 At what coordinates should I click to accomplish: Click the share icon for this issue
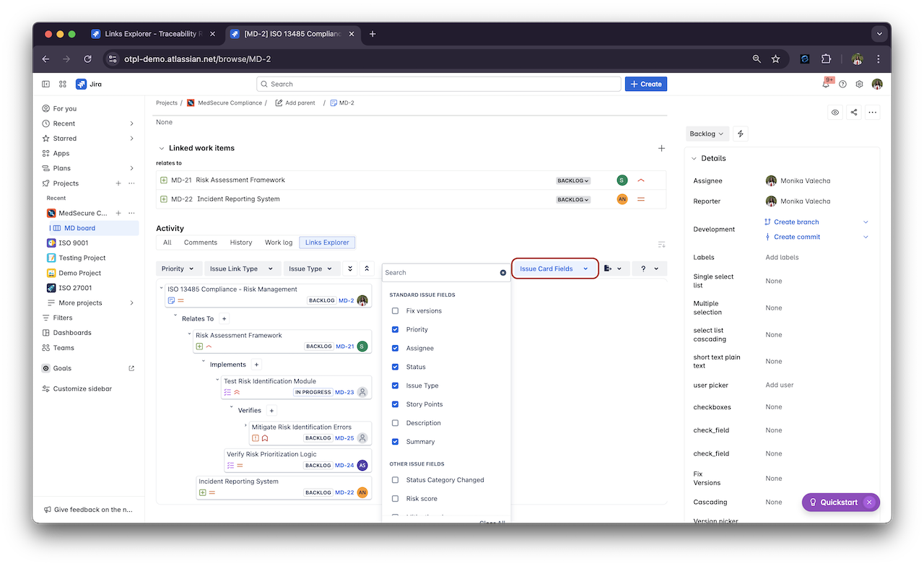(854, 113)
